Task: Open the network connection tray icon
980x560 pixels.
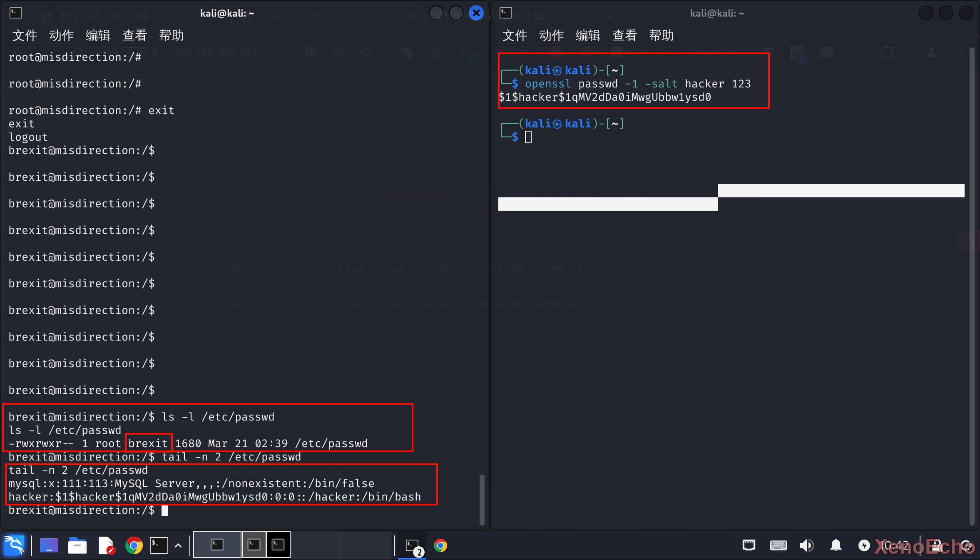Action: click(x=749, y=545)
